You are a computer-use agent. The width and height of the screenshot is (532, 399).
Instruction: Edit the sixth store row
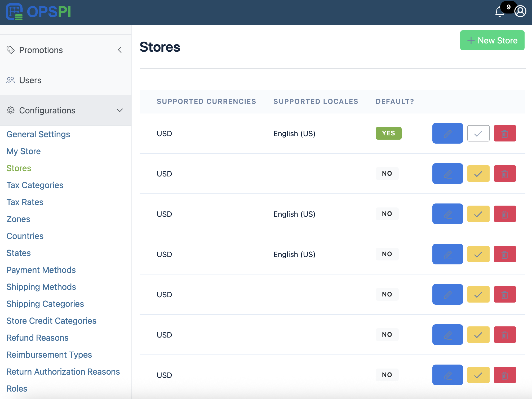coord(447,335)
